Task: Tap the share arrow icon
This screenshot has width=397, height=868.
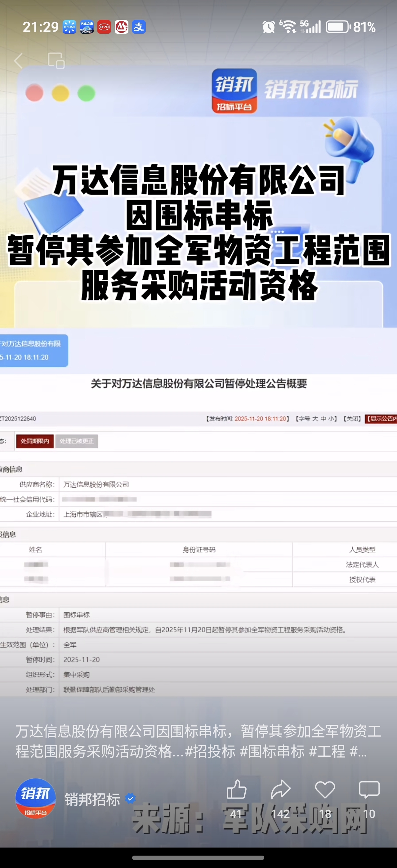Action: [280, 789]
